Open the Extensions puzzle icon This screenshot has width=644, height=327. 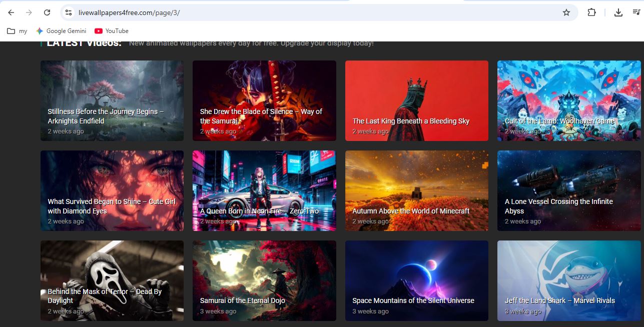pos(591,12)
